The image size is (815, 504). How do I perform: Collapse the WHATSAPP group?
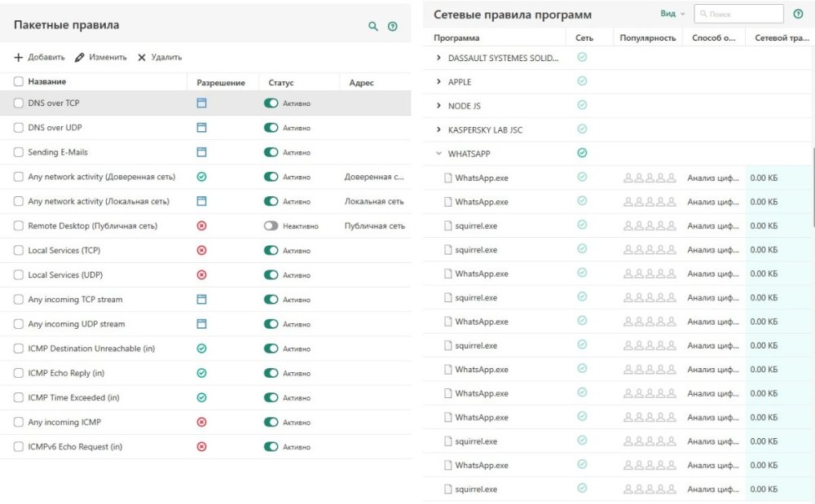[439, 153]
